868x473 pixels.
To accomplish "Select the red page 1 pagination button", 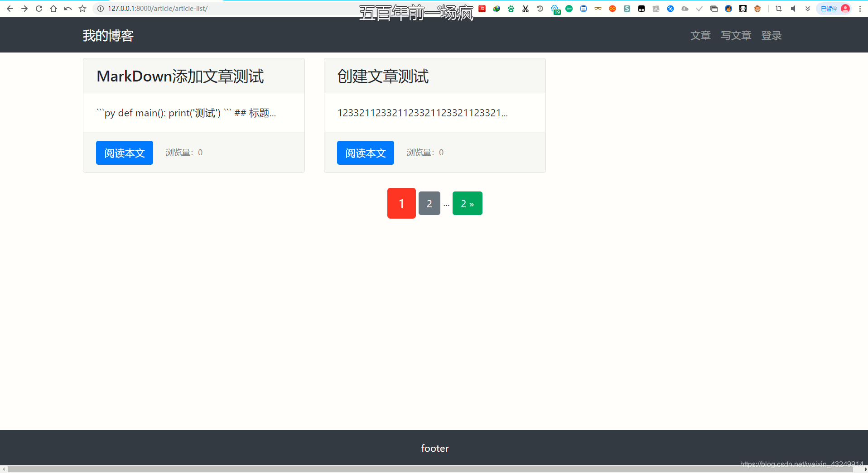I will tap(401, 203).
